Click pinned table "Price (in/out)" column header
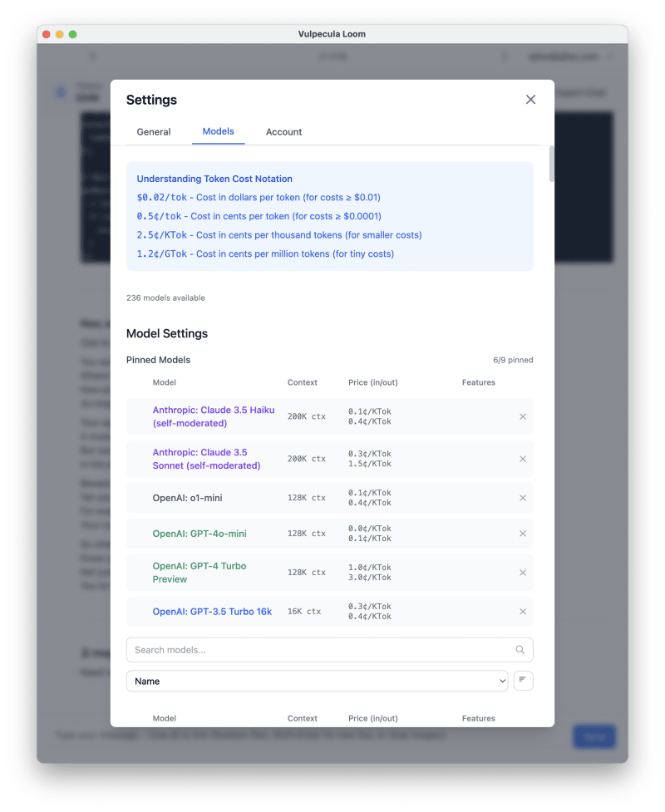Screen dimensions: 665x812 click(x=373, y=382)
